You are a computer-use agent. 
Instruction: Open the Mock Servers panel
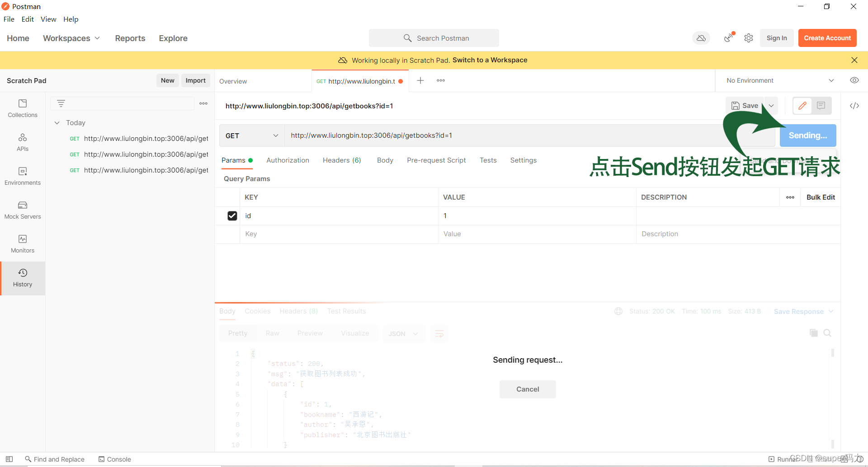(x=23, y=210)
